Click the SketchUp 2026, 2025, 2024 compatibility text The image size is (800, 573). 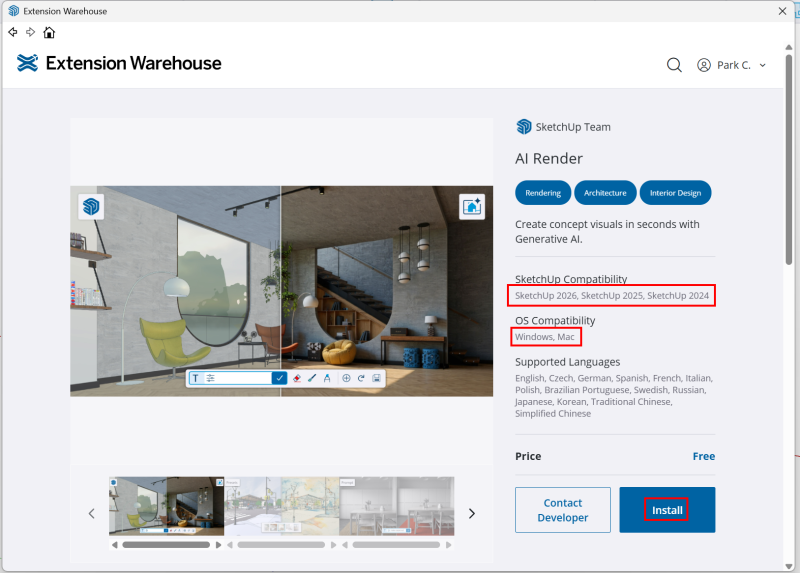(612, 295)
